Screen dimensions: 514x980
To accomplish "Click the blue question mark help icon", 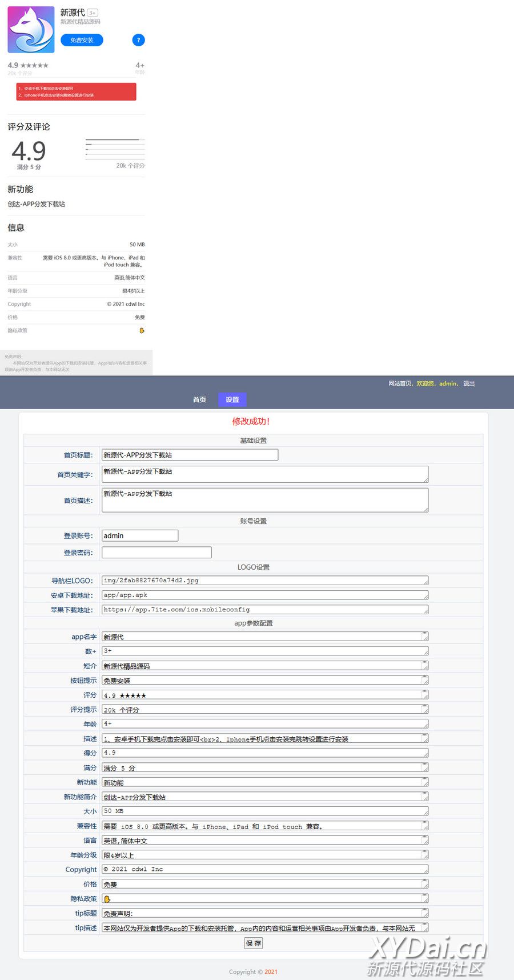I will (x=138, y=40).
